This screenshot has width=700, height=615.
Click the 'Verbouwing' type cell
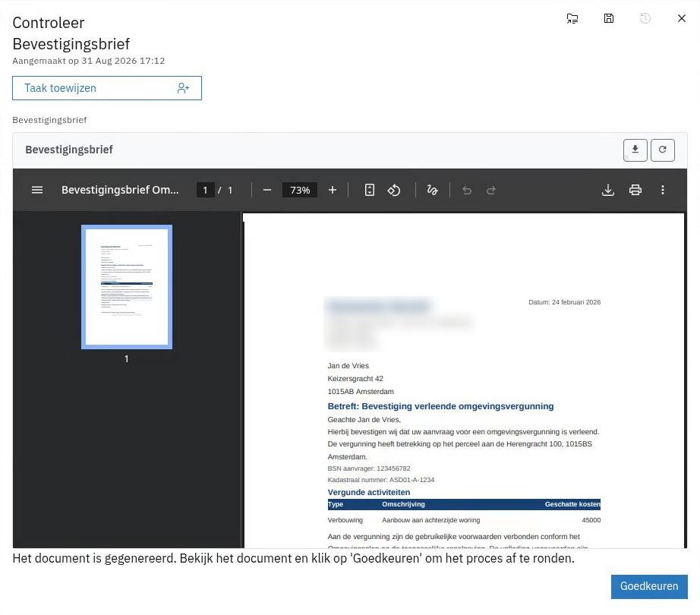tap(345, 520)
